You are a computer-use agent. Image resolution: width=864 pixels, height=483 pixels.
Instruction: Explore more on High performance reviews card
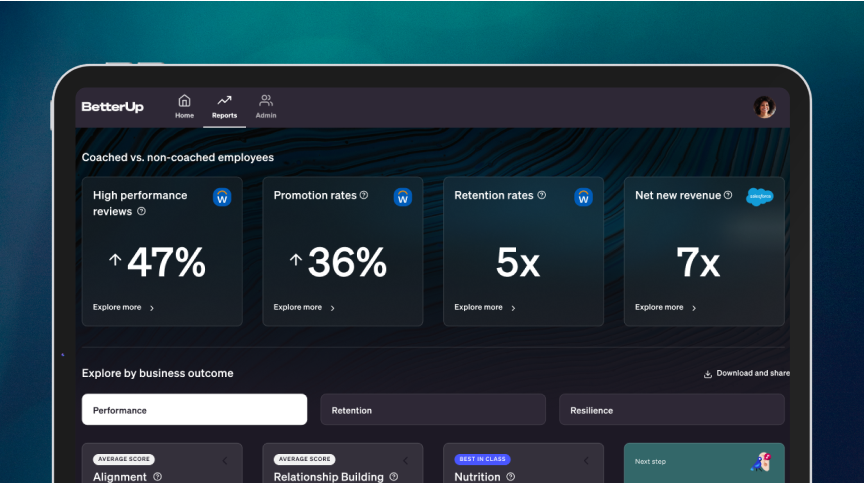coord(123,308)
